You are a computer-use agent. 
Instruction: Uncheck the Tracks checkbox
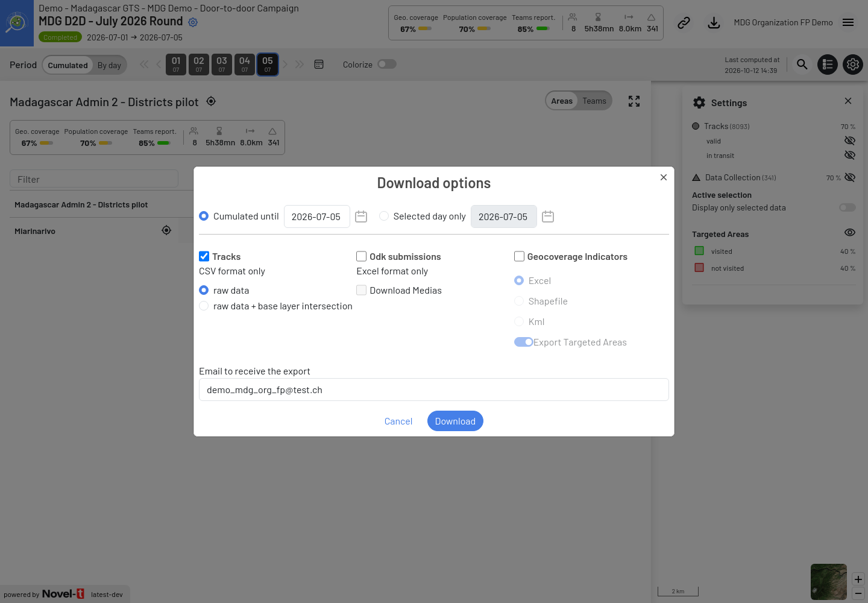point(204,256)
